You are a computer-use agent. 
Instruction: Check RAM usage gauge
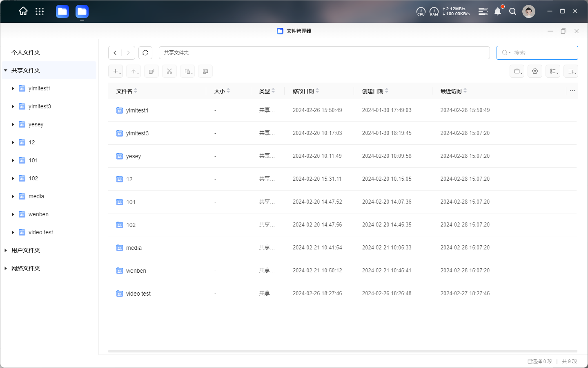434,11
